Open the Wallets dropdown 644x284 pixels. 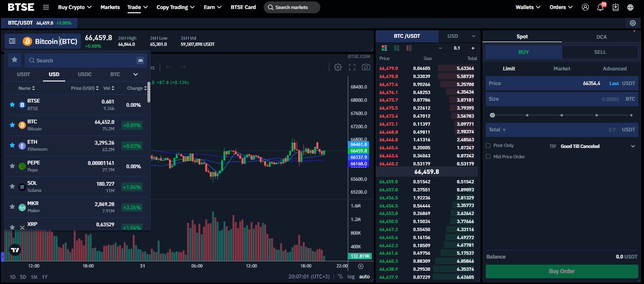coord(528,7)
